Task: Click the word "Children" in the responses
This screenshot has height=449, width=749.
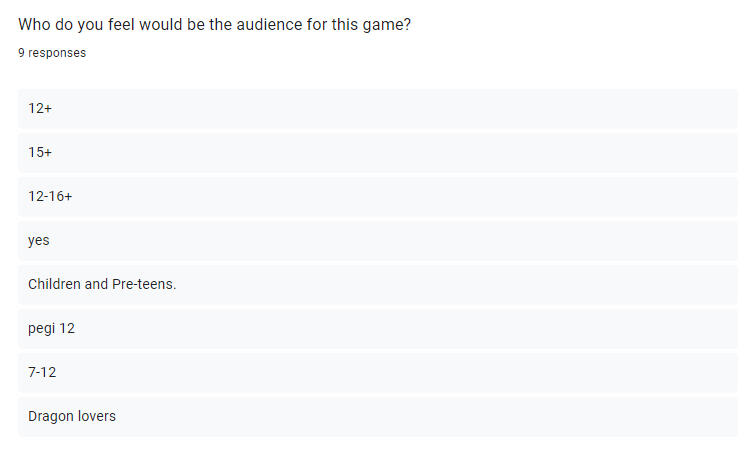Action: click(x=55, y=285)
